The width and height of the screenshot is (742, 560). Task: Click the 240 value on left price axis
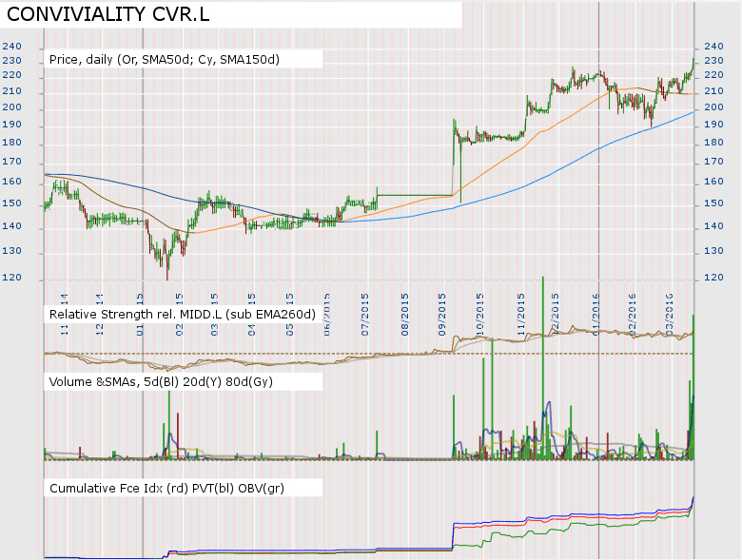pyautogui.click(x=11, y=47)
